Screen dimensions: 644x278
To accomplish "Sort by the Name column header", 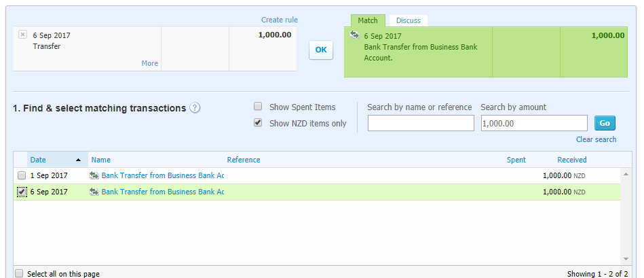I will 100,160.
